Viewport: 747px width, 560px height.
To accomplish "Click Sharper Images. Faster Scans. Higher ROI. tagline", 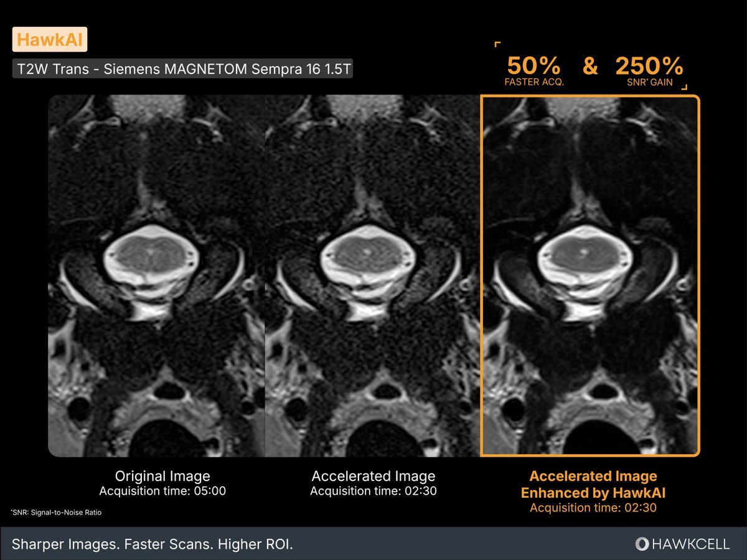I will pos(154,544).
